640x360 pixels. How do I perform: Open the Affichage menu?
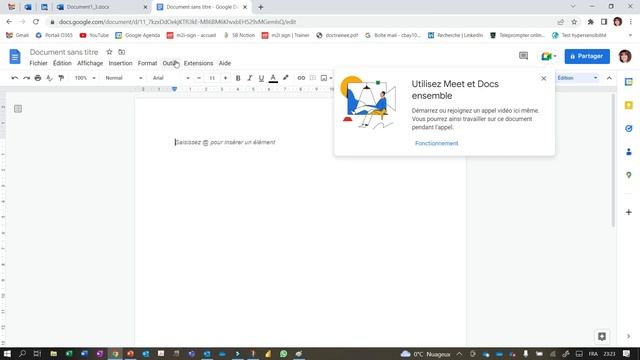(90, 63)
